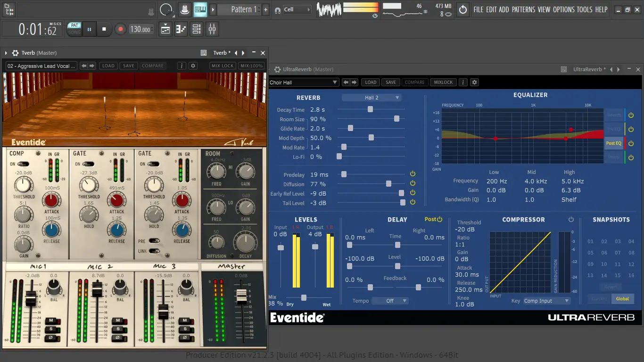The image size is (644, 362).
Task: Toggle the COMP ON switch in Tverb
Action: pyautogui.click(x=23, y=164)
